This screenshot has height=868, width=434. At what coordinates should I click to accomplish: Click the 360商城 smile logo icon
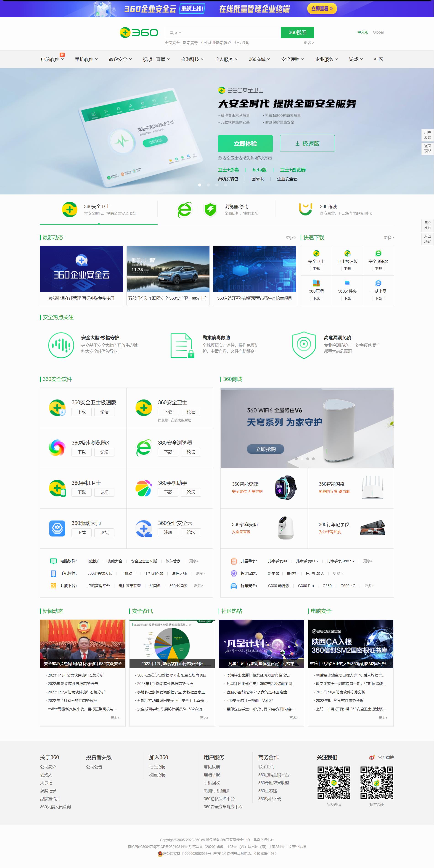click(306, 209)
